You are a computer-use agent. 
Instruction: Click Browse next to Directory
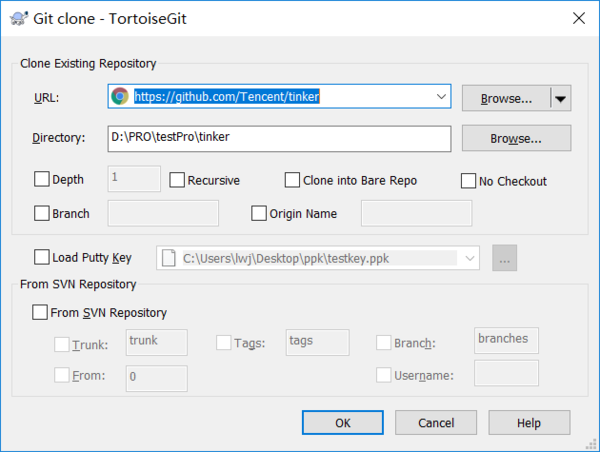pos(516,139)
